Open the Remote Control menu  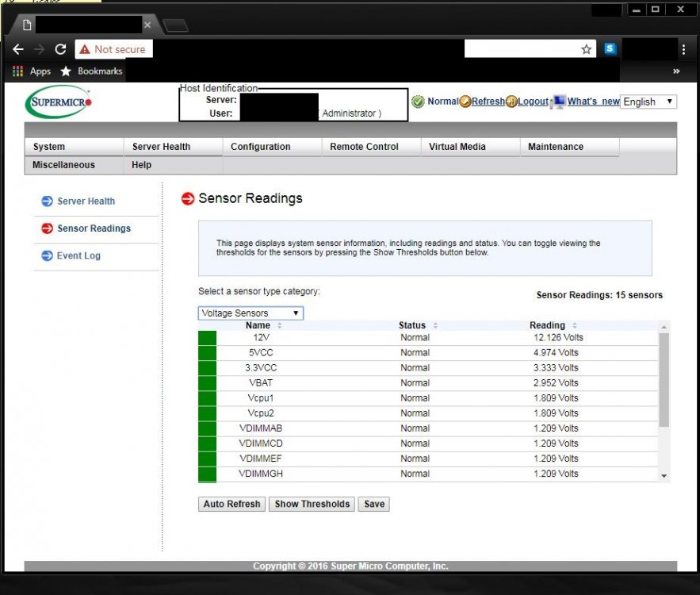[x=371, y=147]
